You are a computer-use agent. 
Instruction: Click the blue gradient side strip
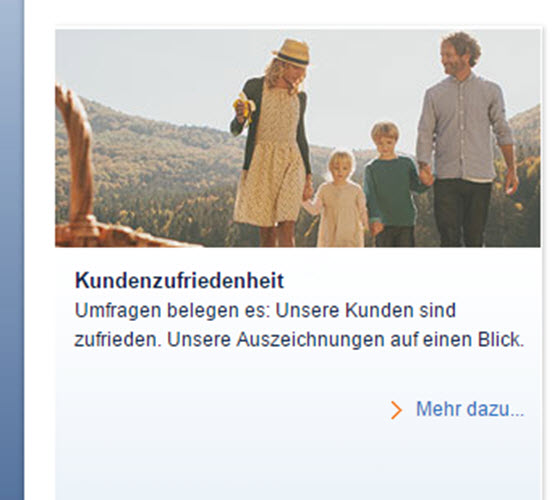[12, 250]
